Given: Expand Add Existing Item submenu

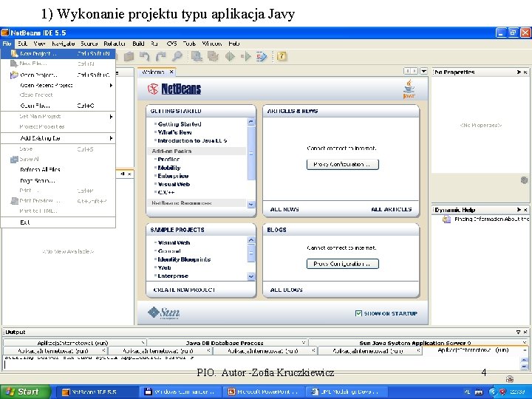Looking at the screenshot, I should click(x=58, y=138).
